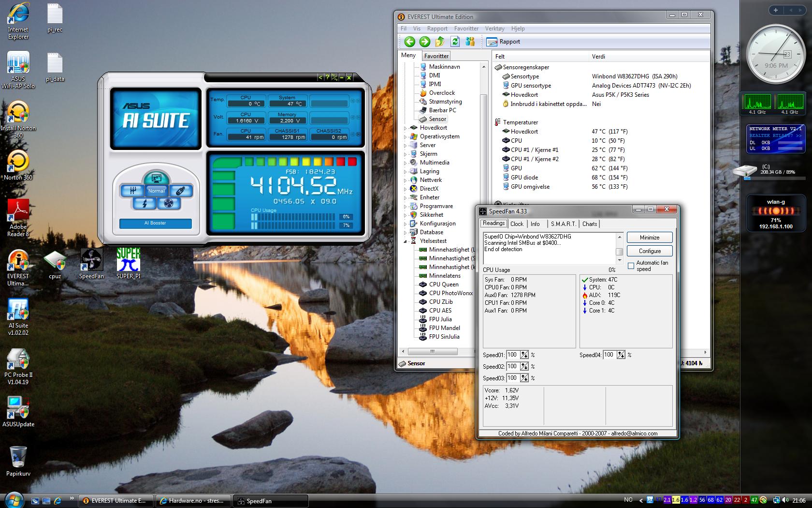Open Fil menu in EVEREST
The width and height of the screenshot is (812, 508).
[404, 29]
